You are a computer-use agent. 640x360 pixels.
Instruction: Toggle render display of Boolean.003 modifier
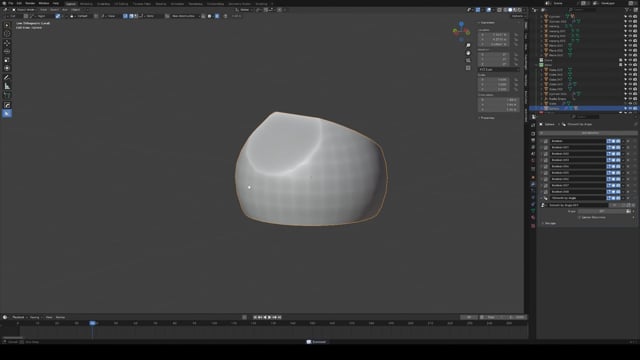[x=618, y=160]
